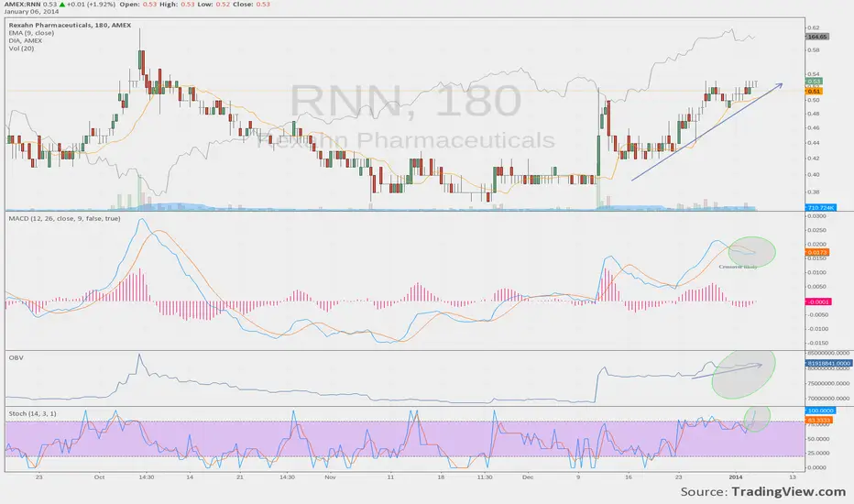This screenshot has width=854, height=504.
Task: Click the 0.58 tick on the price axis
Action: (x=813, y=49)
